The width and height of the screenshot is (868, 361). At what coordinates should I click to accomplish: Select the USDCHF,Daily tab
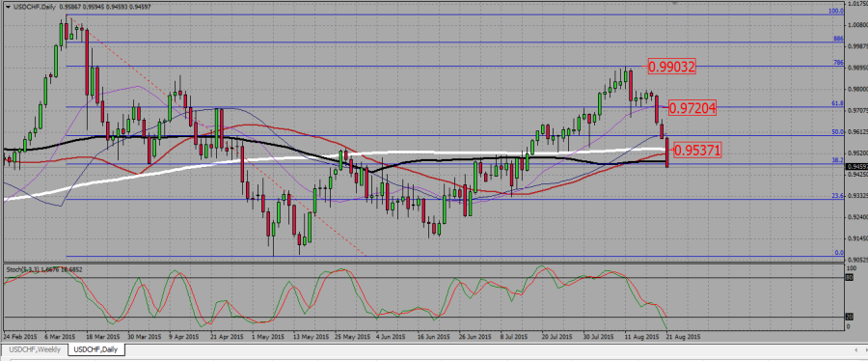(96, 350)
